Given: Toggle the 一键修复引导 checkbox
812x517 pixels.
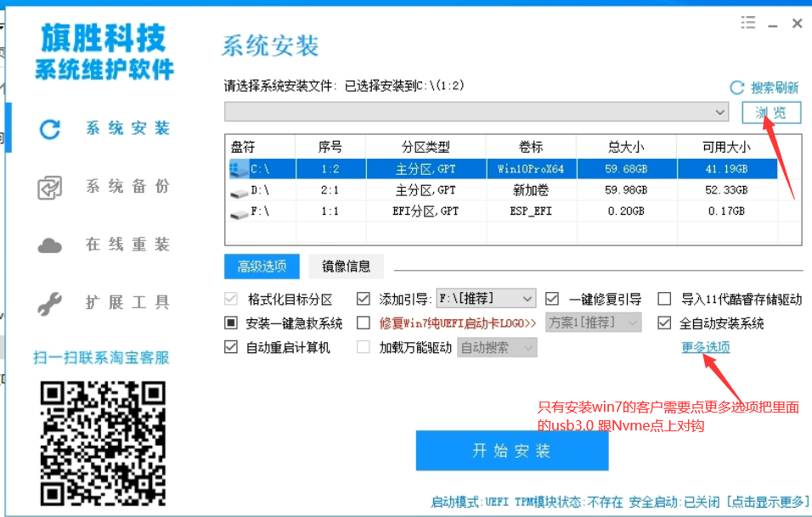Looking at the screenshot, I should coord(552,299).
